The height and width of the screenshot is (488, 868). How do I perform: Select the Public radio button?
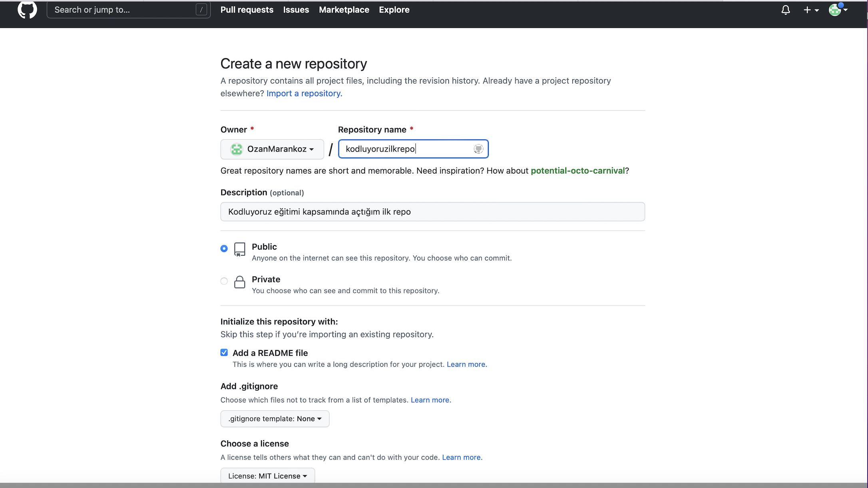pyautogui.click(x=224, y=248)
